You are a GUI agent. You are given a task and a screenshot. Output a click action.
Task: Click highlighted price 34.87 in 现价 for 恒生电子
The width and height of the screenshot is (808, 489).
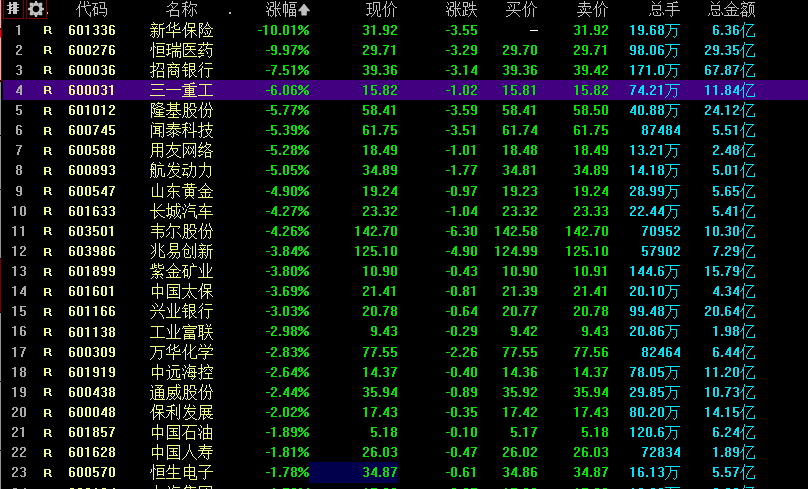(380, 474)
